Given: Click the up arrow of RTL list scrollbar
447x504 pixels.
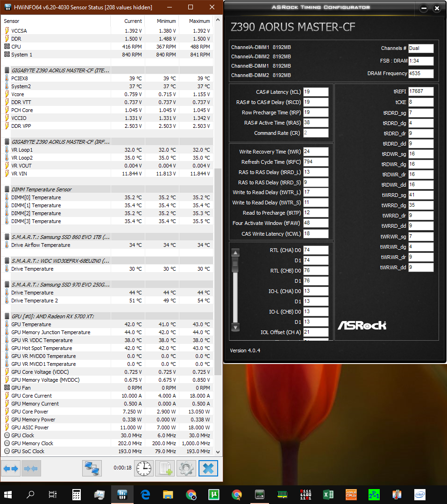Looking at the screenshot, I should 235,252.
